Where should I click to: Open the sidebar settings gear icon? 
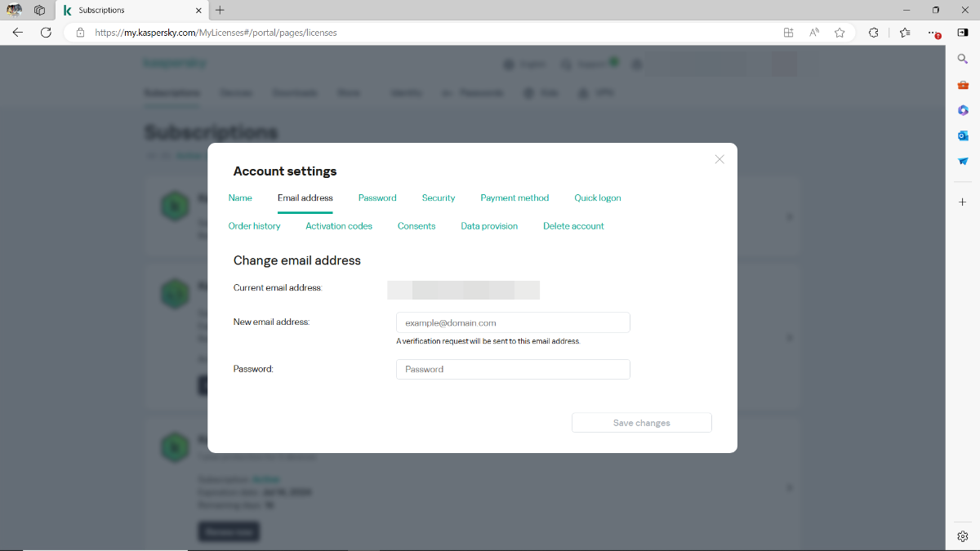(963, 536)
